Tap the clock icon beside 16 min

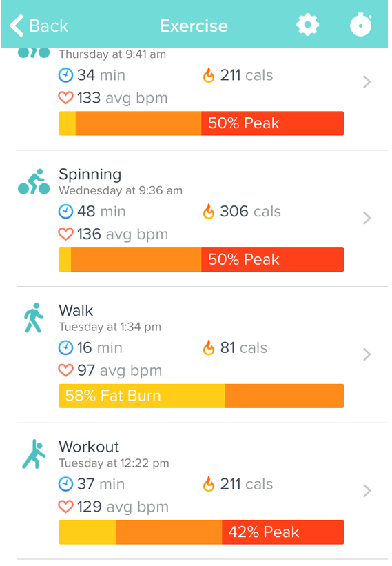tap(65, 348)
